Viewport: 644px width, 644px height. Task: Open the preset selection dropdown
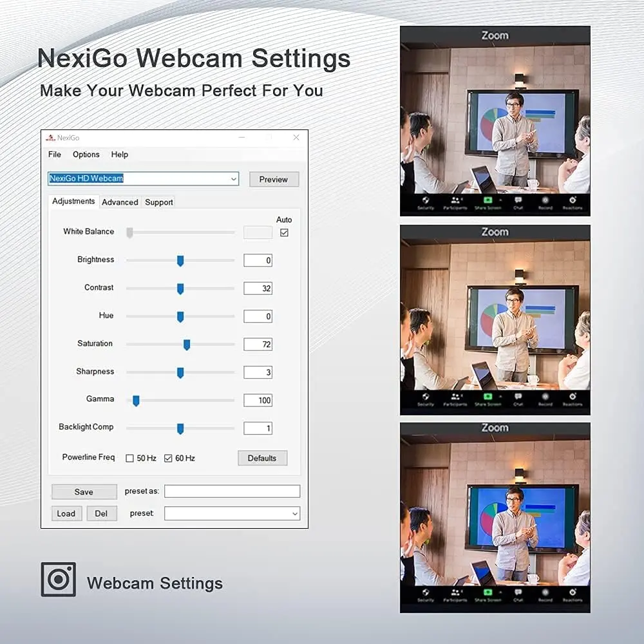[295, 514]
